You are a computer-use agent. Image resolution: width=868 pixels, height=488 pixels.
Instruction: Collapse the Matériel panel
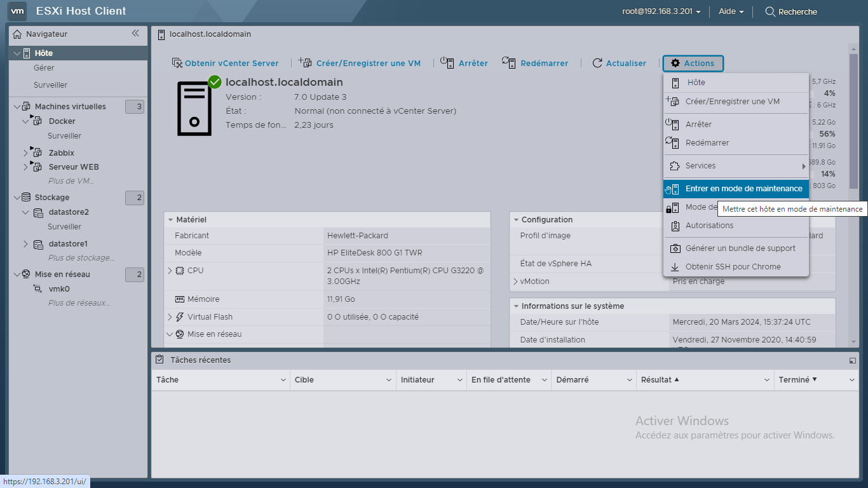(x=170, y=220)
